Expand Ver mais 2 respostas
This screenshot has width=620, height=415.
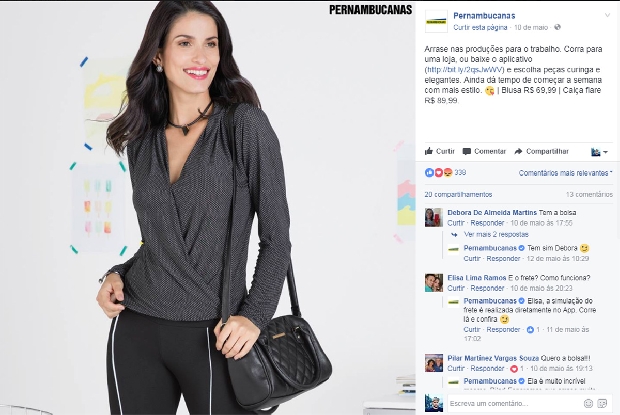pyautogui.click(x=496, y=234)
